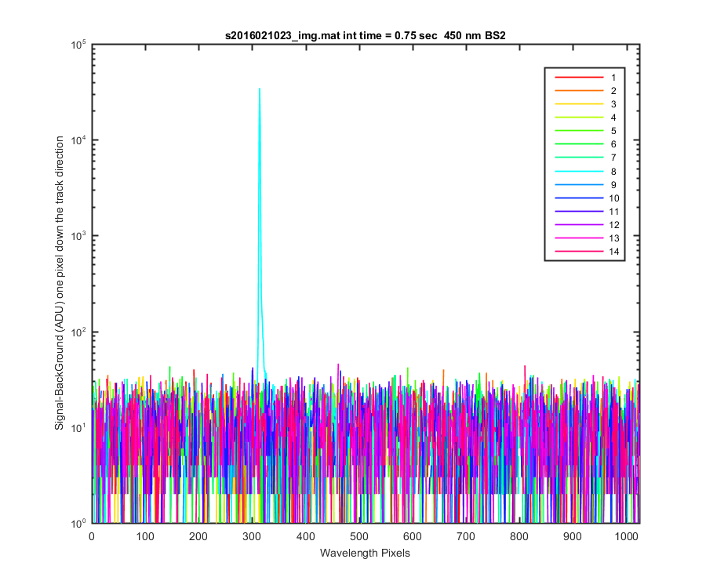
Task: Click y-axis tick label 10^4
Action: click(x=78, y=141)
